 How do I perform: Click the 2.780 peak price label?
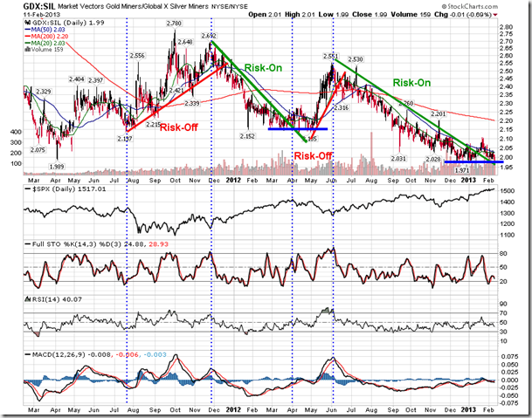[173, 23]
